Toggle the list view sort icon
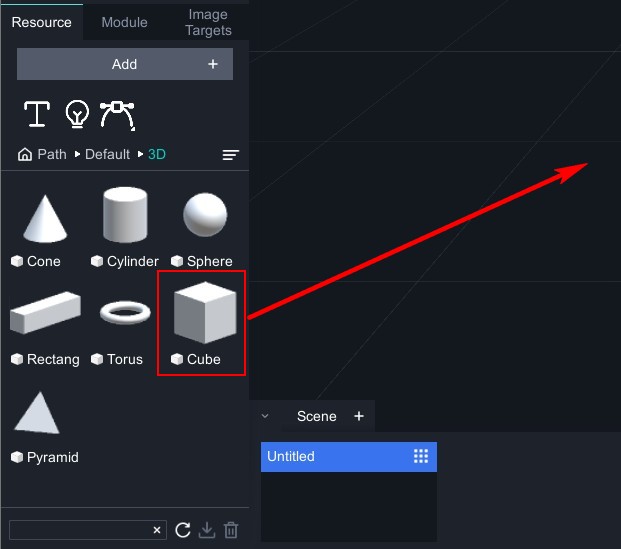Screen dimensions: 621x549 [x=231, y=155]
